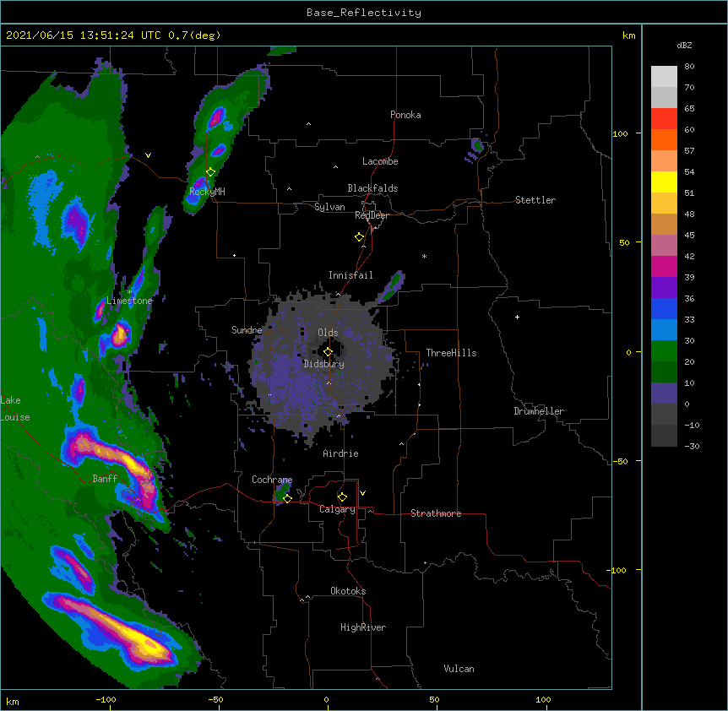Click the Banff label on the map
The image size is (728, 711).
(105, 479)
